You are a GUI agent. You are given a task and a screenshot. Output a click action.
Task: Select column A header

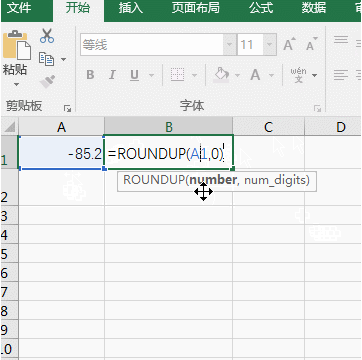click(x=61, y=126)
